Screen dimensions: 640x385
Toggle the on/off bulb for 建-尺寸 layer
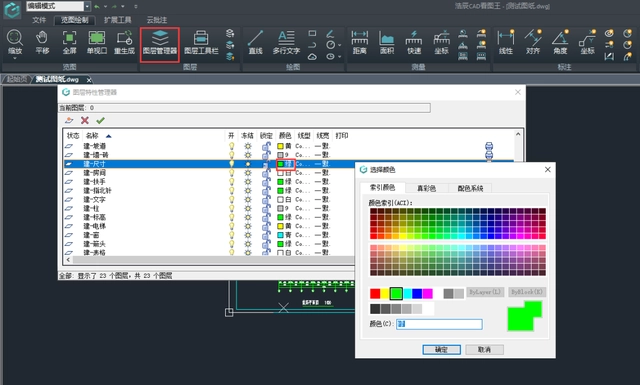click(x=231, y=164)
